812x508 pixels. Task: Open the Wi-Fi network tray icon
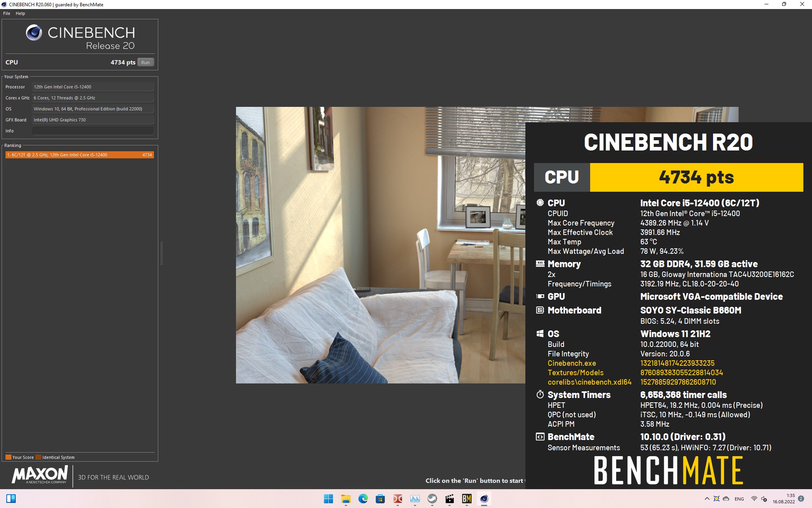pyautogui.click(x=754, y=499)
